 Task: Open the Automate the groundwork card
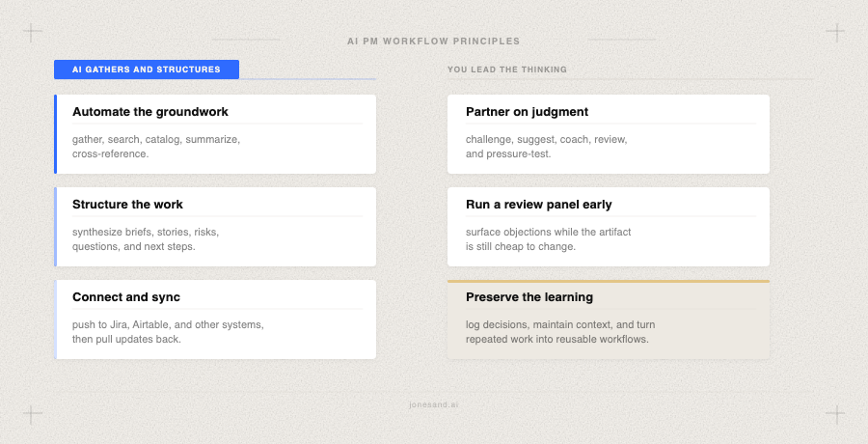[215, 134]
